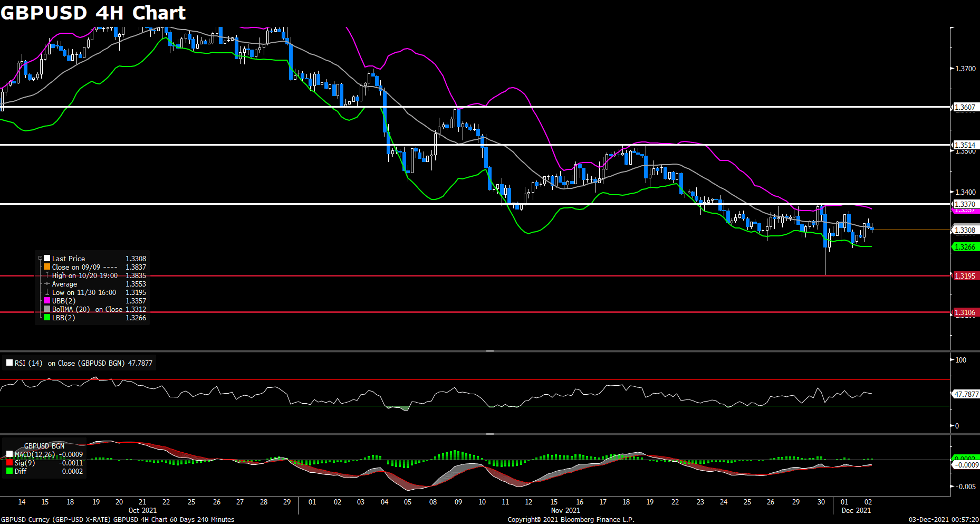Click the red Sig(9) legend swatch
The image size is (980, 524).
[9, 462]
